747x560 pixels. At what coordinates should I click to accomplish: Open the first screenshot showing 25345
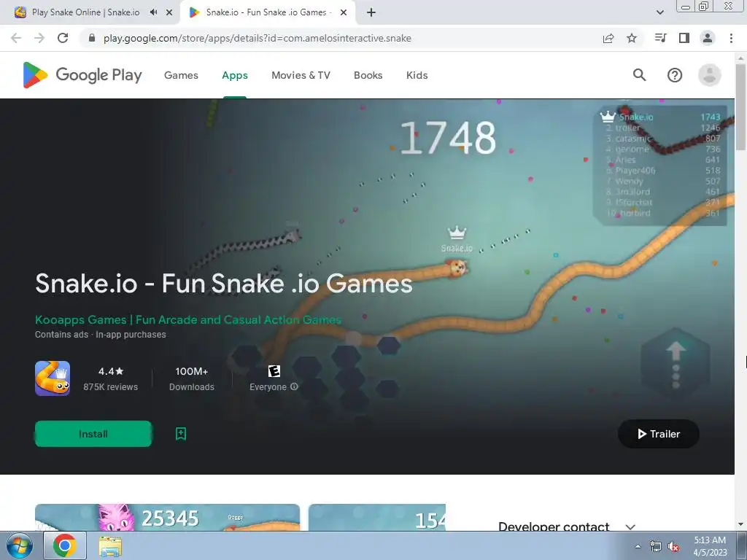[x=167, y=517]
